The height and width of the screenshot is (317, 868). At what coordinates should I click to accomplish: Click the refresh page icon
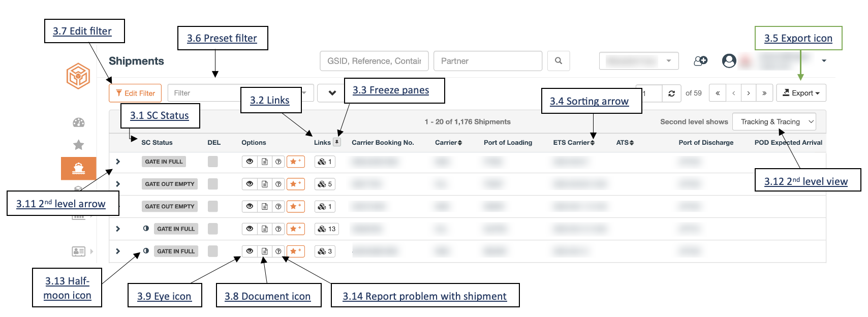coord(672,93)
